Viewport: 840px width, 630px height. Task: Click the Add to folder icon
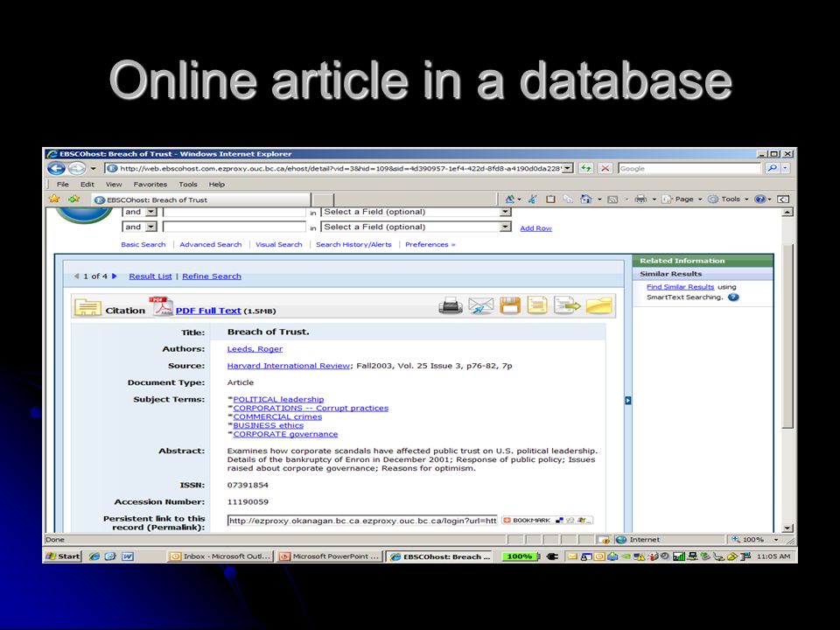tap(598, 306)
